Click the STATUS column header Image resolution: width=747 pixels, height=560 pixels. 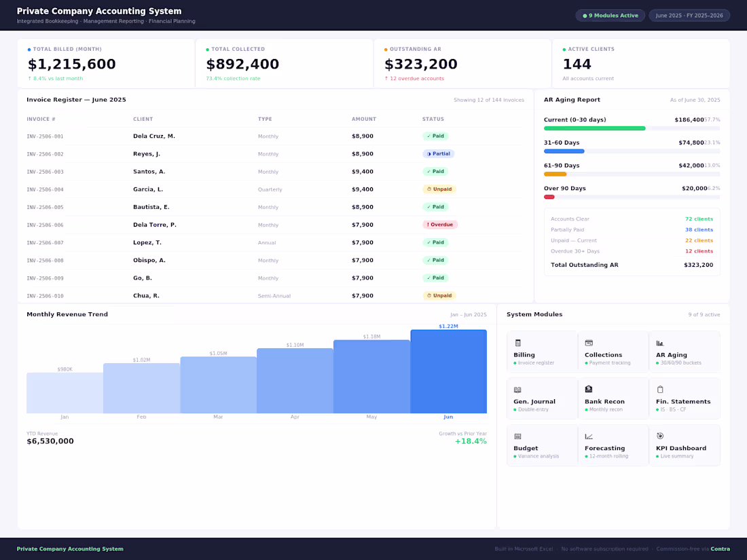[x=433, y=119]
